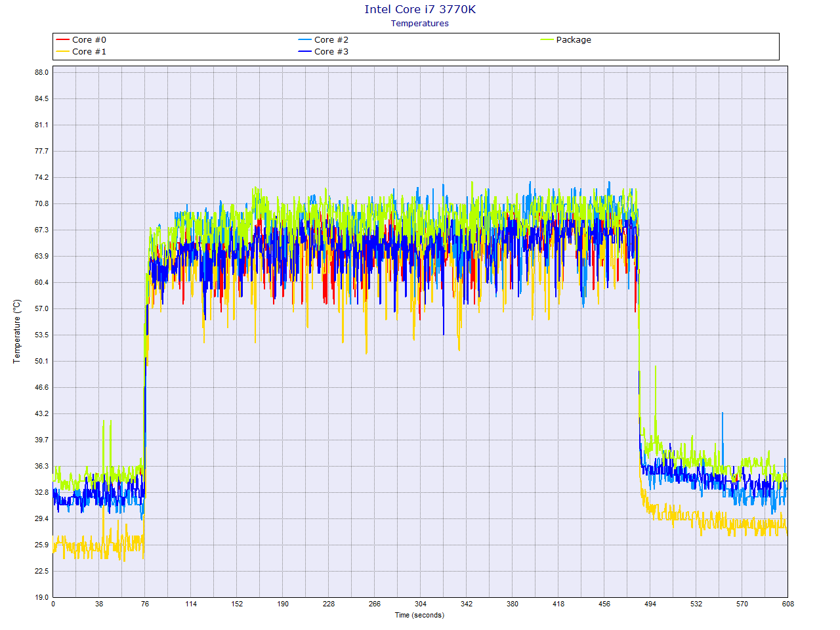This screenshot has width=840, height=630.
Task: Select the Core #2 legend label
Action: 331,40
